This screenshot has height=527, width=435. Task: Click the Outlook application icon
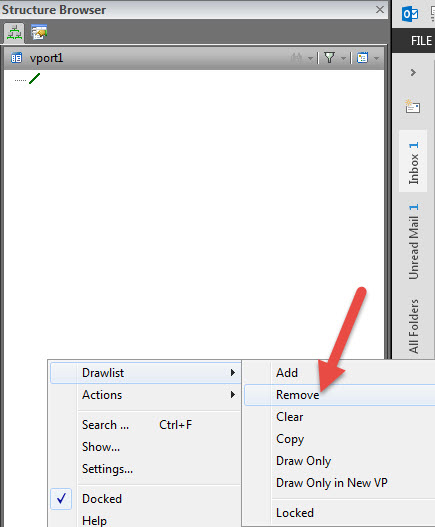(x=410, y=14)
